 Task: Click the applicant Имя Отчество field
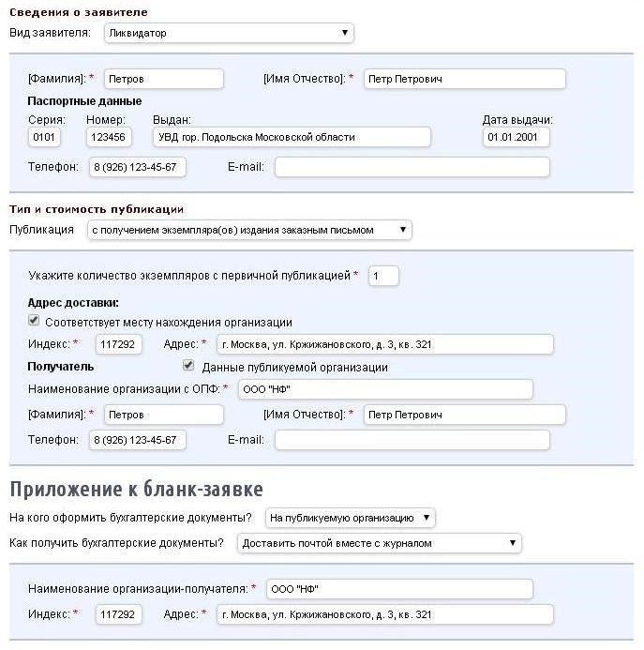click(463, 80)
